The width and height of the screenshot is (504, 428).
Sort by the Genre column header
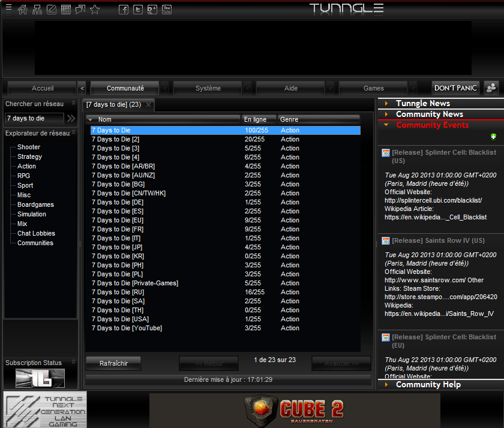tap(319, 119)
